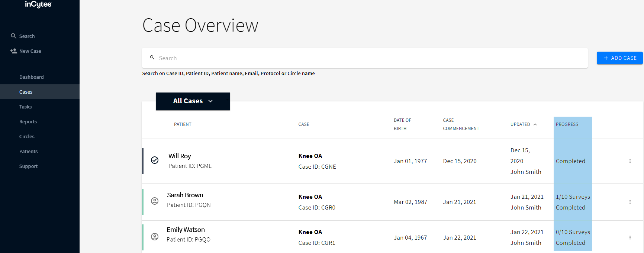
Task: Open the Tasks section in the sidebar
Action: 26,107
